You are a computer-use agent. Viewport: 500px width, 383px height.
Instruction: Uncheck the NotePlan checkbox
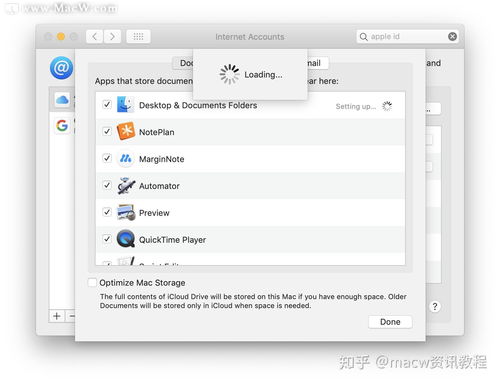point(107,131)
